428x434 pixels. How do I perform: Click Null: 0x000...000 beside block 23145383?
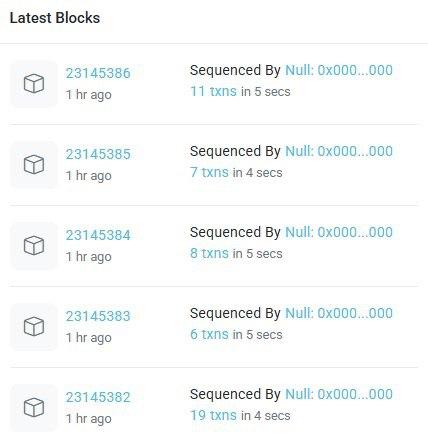(339, 313)
